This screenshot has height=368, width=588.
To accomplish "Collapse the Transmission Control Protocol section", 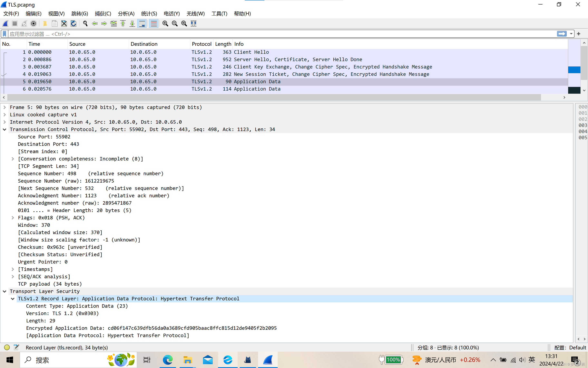I will point(4,129).
